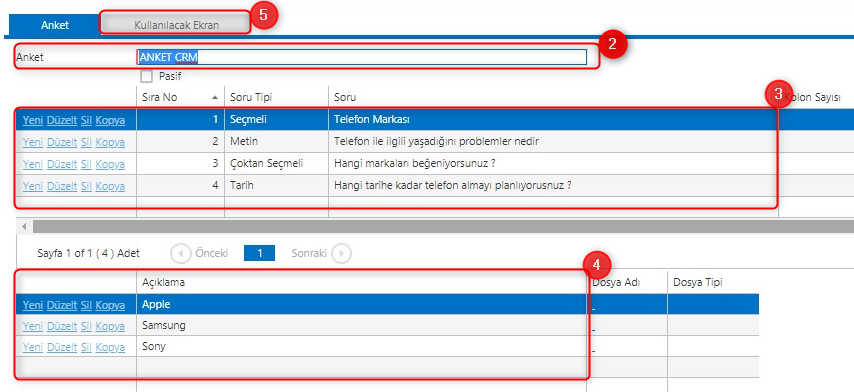Click Sil in the Telefon Markası row
Screen dimensions: 854x392
(x=86, y=120)
